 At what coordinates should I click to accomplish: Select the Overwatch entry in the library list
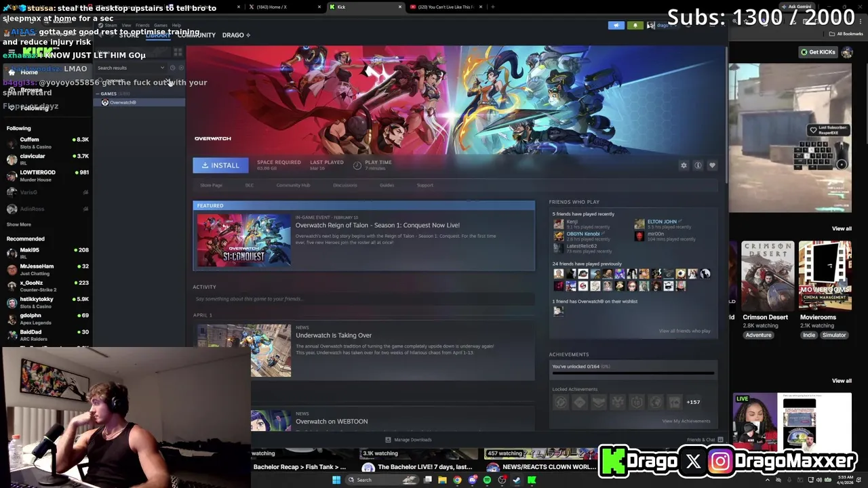(139, 102)
